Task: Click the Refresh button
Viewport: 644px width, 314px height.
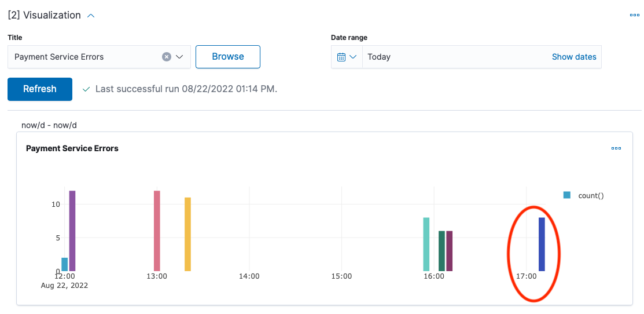Action: click(40, 89)
